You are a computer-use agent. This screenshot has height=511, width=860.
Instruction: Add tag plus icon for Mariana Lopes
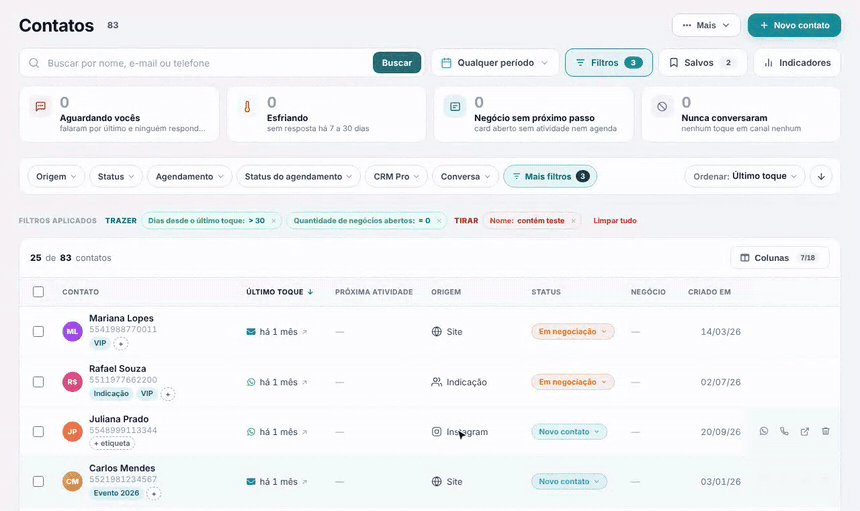point(121,344)
